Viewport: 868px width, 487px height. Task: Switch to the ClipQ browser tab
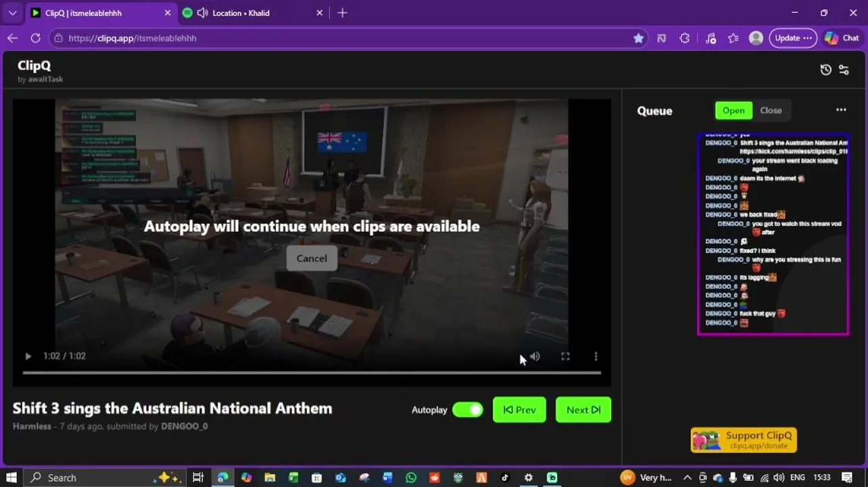pyautogui.click(x=101, y=13)
